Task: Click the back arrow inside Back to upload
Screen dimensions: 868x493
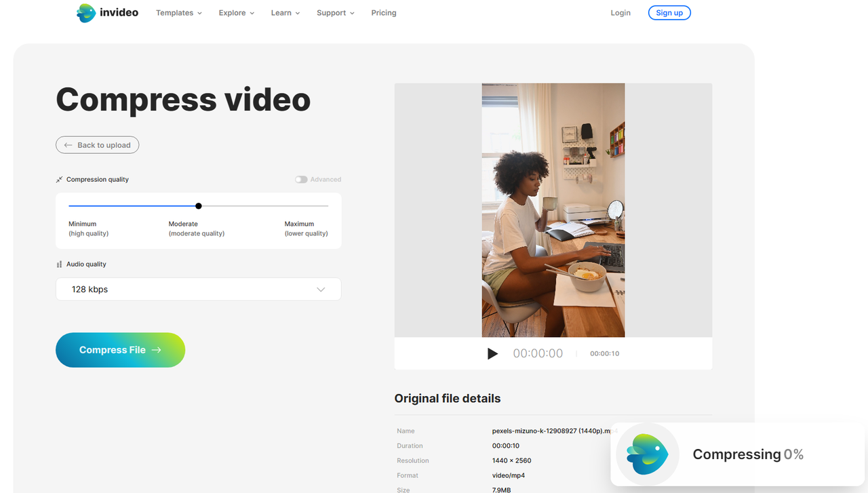Action: tap(68, 144)
